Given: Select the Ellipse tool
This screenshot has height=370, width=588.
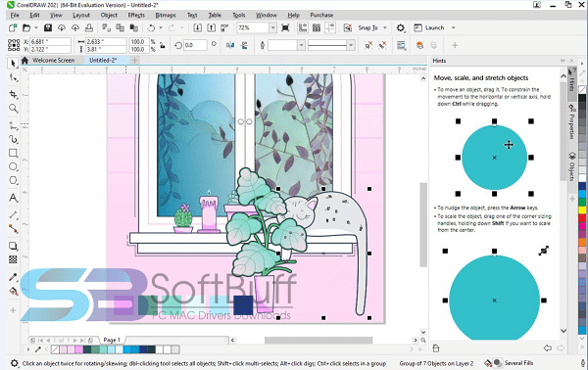Looking at the screenshot, I should tap(13, 166).
